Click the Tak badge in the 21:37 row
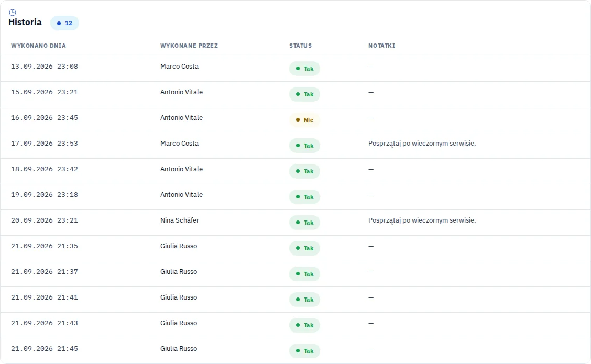 point(304,273)
